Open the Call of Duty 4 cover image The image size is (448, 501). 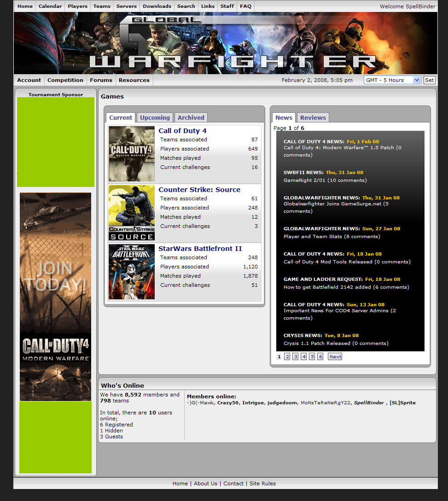(132, 154)
